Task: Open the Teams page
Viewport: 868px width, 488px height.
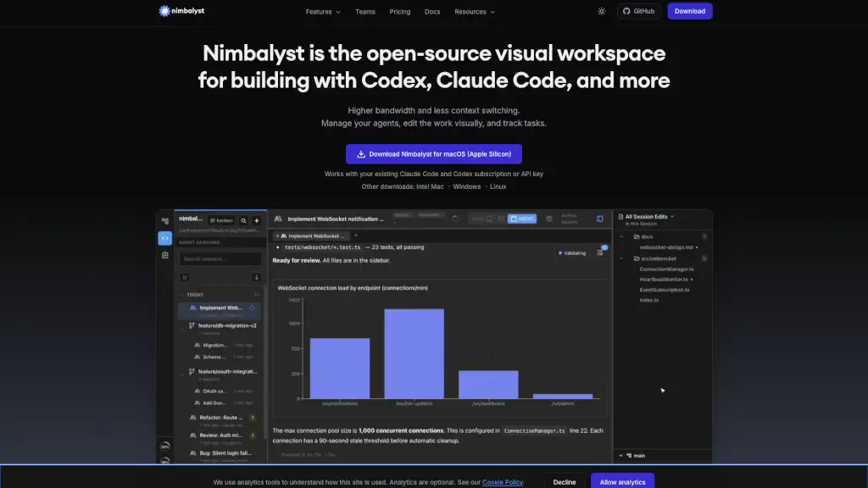Action: pos(364,12)
